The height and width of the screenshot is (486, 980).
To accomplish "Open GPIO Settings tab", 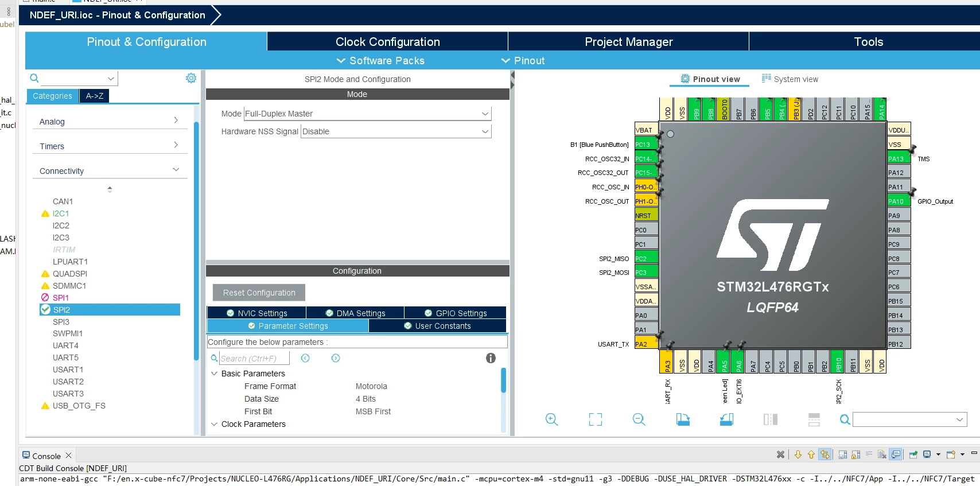I will pos(456,313).
